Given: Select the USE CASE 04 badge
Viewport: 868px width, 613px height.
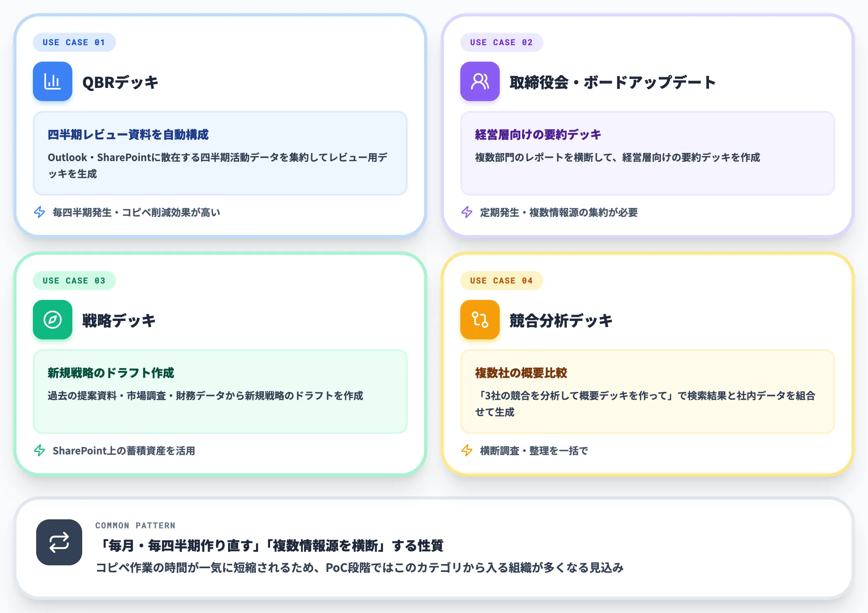Looking at the screenshot, I should [x=502, y=281].
